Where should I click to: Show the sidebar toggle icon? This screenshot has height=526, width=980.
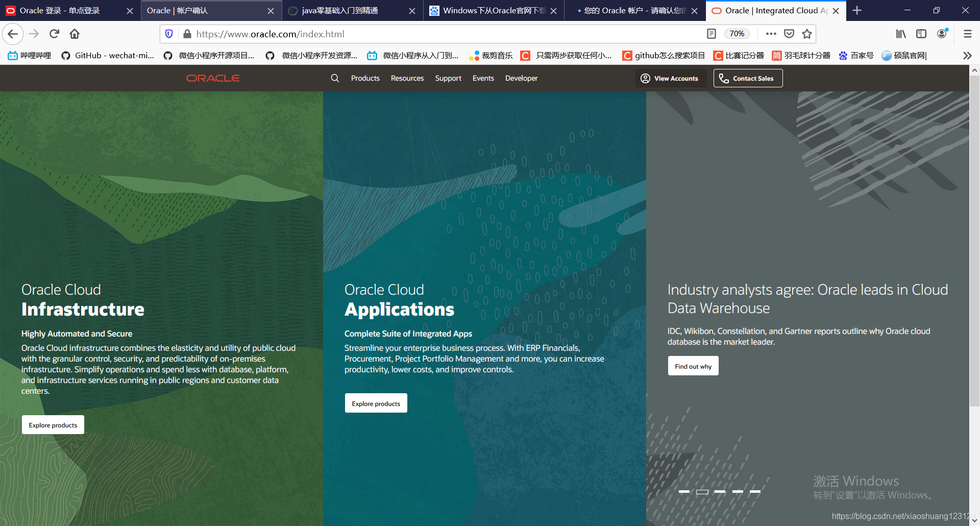tap(921, 34)
